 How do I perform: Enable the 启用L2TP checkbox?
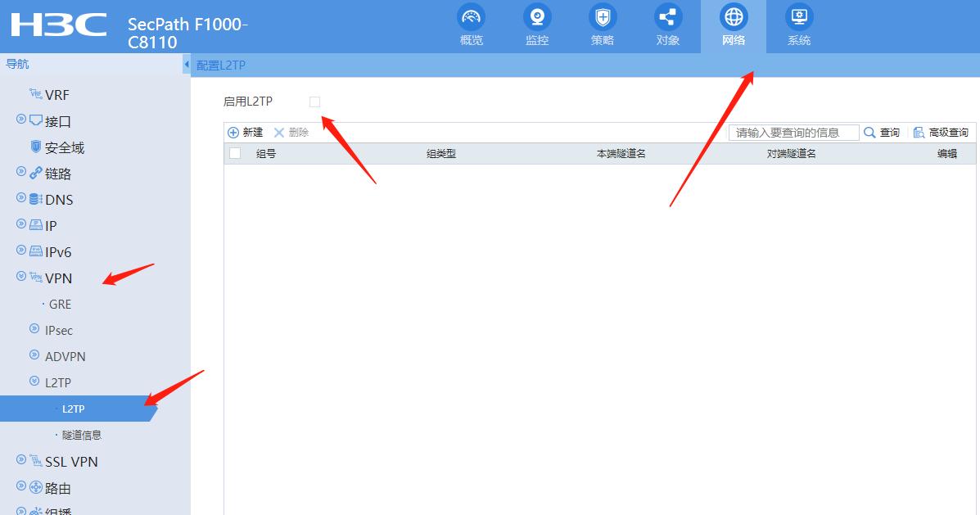coord(314,101)
